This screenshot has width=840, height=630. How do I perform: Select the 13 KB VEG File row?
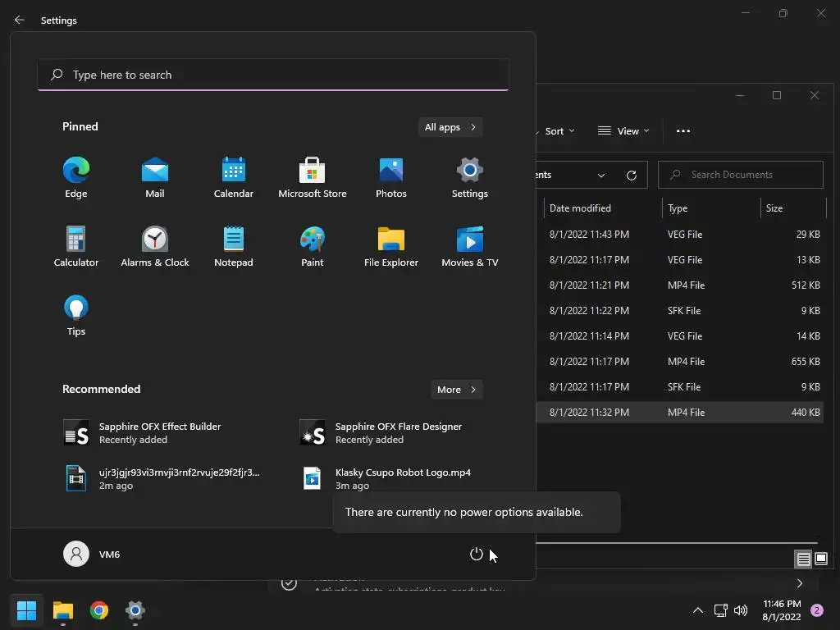coord(679,260)
